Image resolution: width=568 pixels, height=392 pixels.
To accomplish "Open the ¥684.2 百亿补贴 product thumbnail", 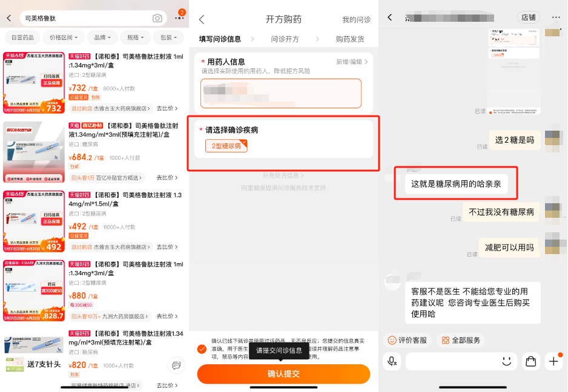I will [34, 152].
